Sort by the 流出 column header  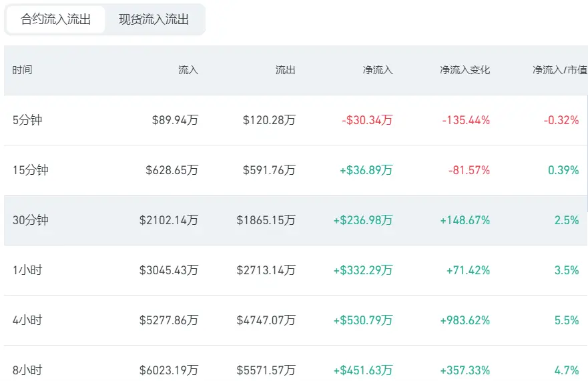[286, 70]
